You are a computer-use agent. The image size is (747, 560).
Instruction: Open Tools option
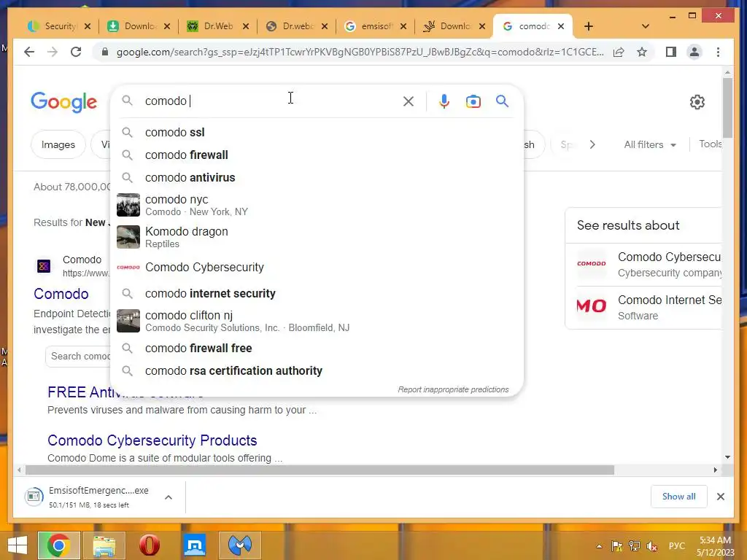pyautogui.click(x=710, y=144)
